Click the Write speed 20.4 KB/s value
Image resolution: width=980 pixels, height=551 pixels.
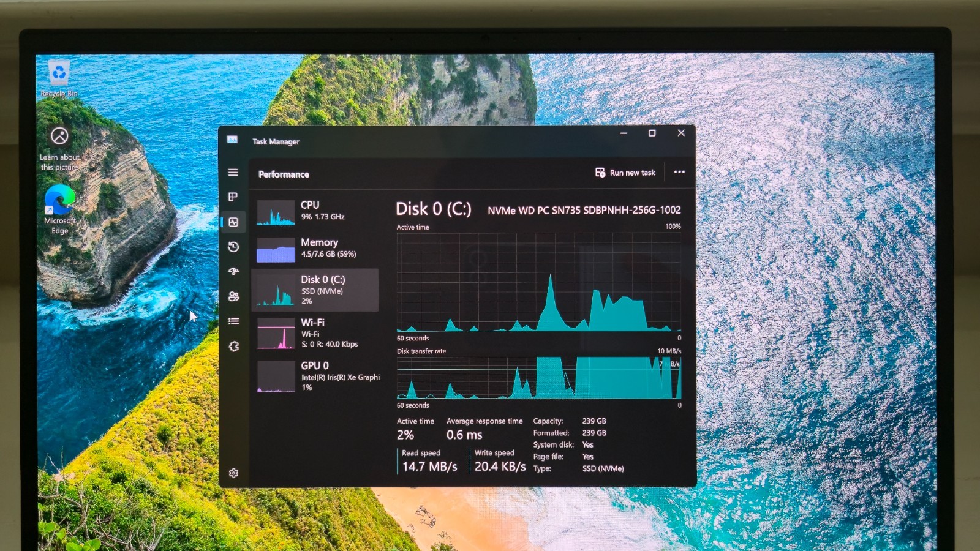[500, 467]
